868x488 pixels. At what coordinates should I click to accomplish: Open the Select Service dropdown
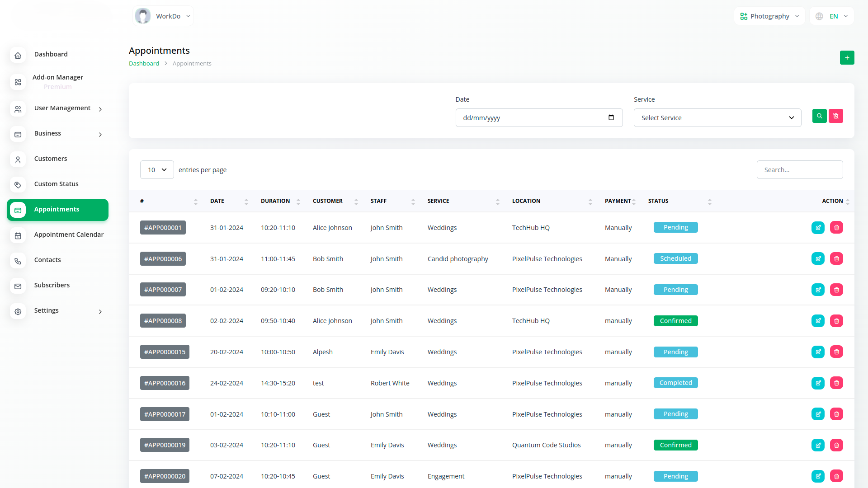tap(717, 118)
